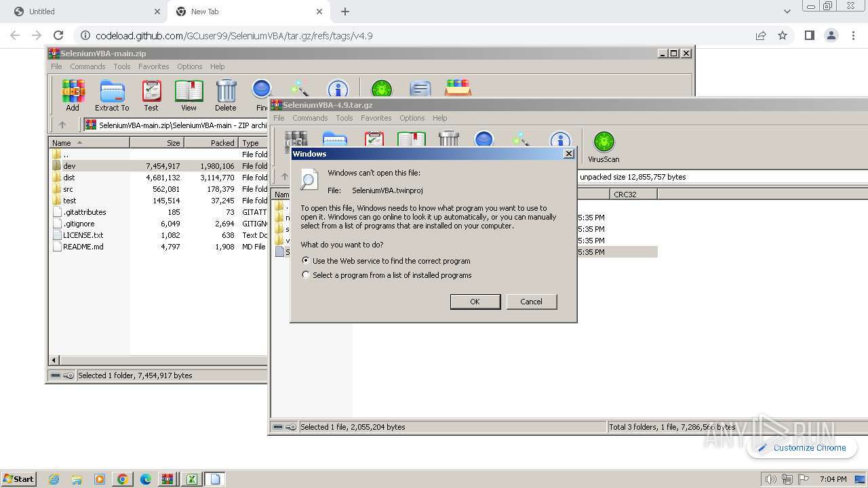Click Info icon in SeleniumVBA-4.9.tar.gz toolbar
Viewport: 868px width, 488px height.
pyautogui.click(x=559, y=140)
